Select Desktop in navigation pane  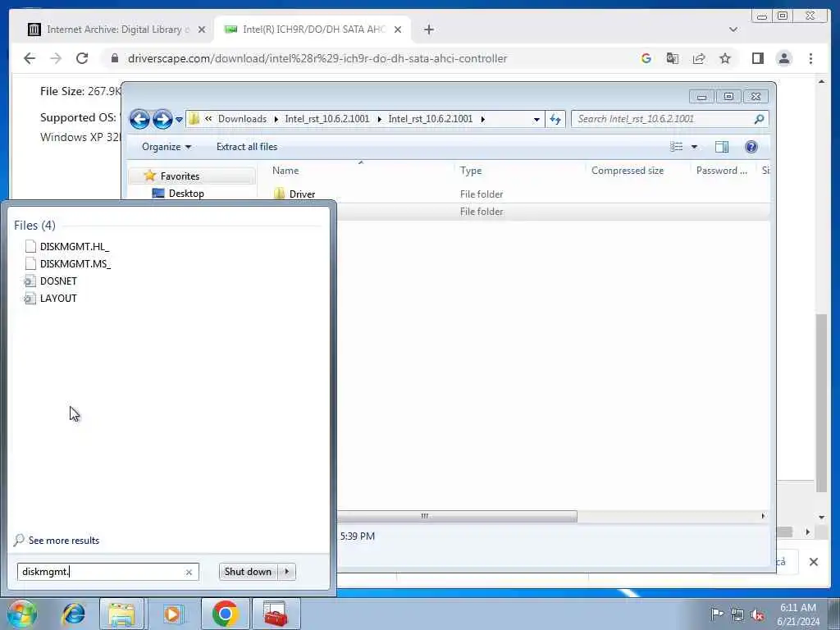[x=186, y=194]
